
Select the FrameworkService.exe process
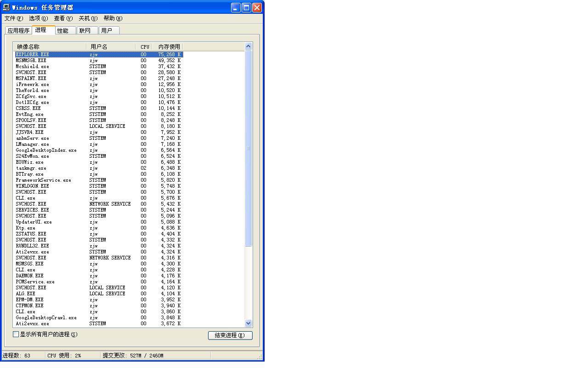(99, 180)
